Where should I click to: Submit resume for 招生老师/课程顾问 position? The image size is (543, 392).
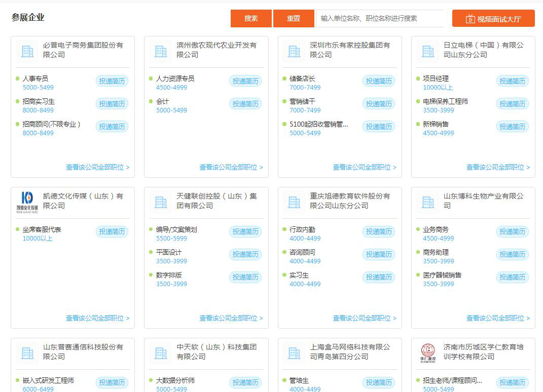pos(512,382)
